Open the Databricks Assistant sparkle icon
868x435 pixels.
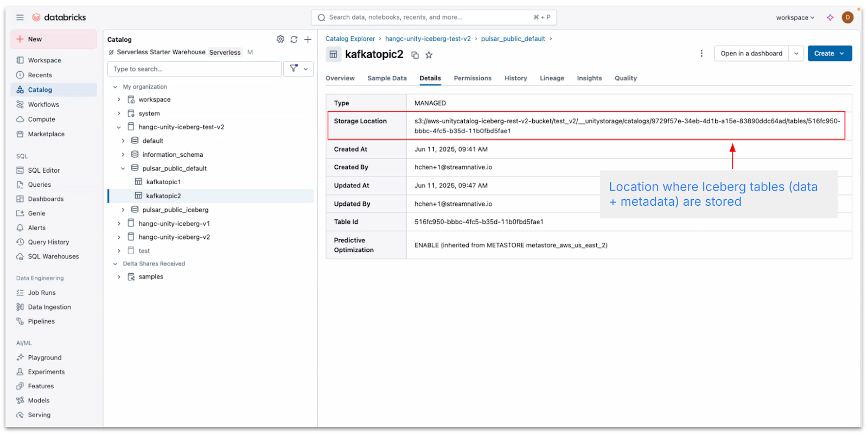[x=830, y=17]
